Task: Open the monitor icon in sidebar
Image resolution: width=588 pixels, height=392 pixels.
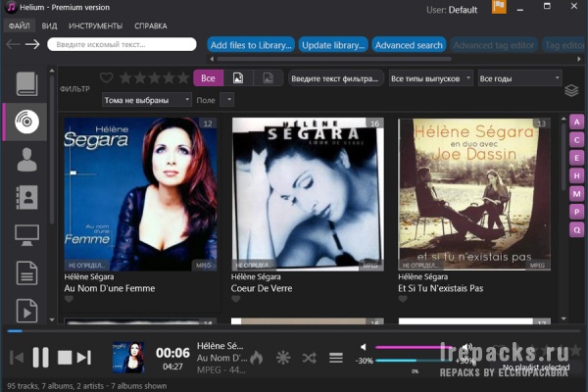Action: click(x=26, y=235)
